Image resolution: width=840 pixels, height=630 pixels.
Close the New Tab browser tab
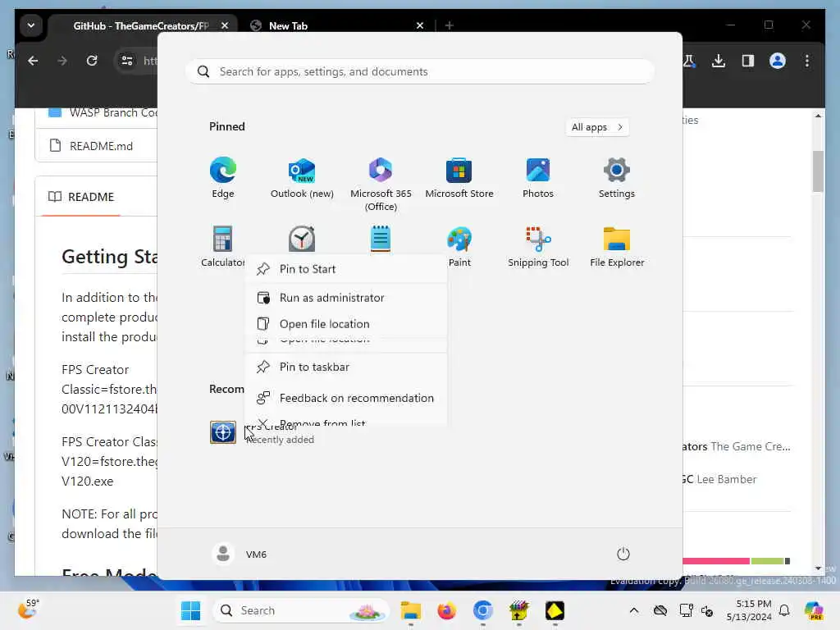[420, 25]
